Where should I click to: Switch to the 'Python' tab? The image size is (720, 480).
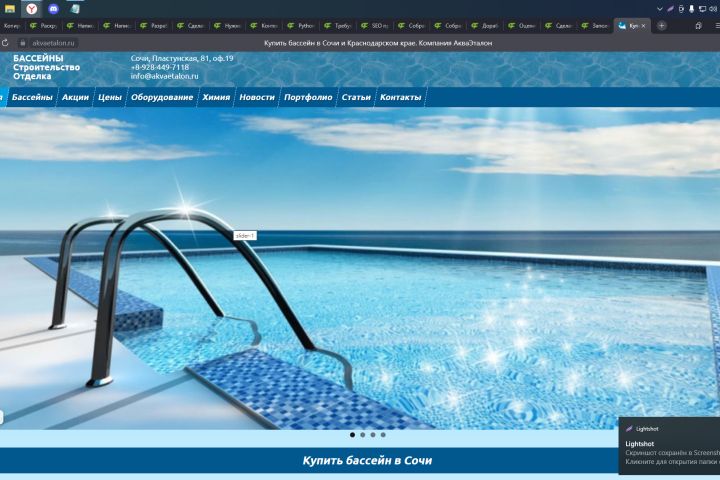pyautogui.click(x=301, y=26)
